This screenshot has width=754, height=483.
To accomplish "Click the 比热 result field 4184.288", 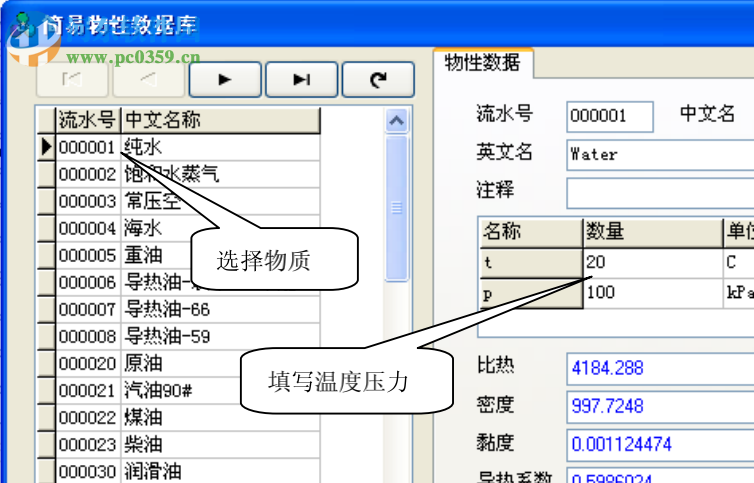I will [x=660, y=369].
